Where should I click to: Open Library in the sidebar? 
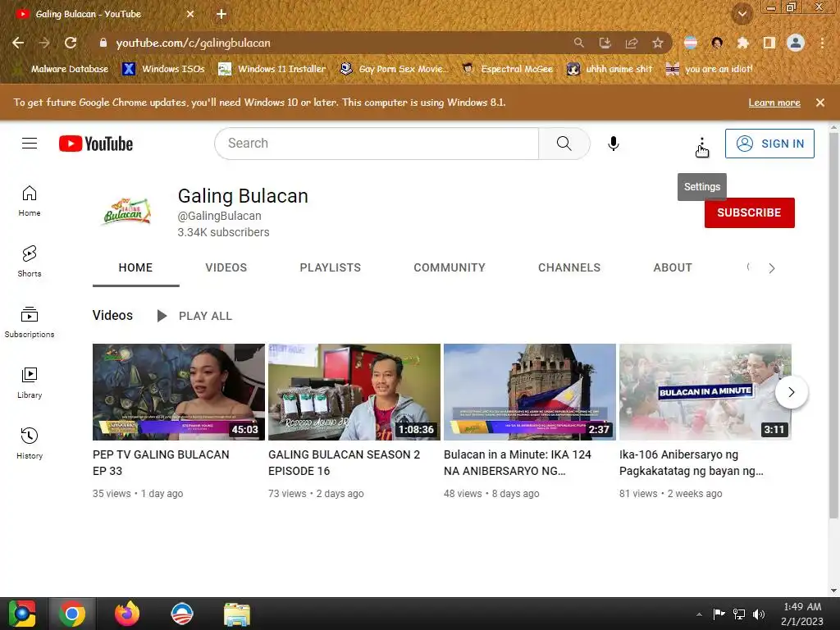pyautogui.click(x=30, y=383)
